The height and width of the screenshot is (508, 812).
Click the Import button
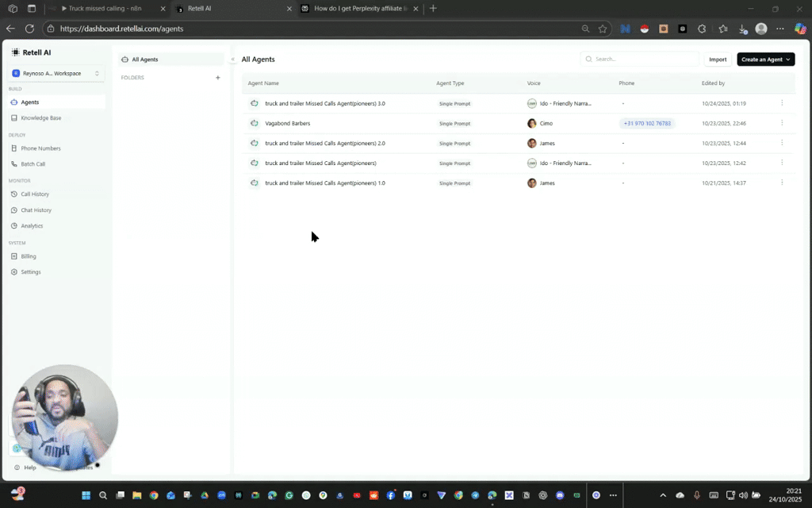click(717, 59)
